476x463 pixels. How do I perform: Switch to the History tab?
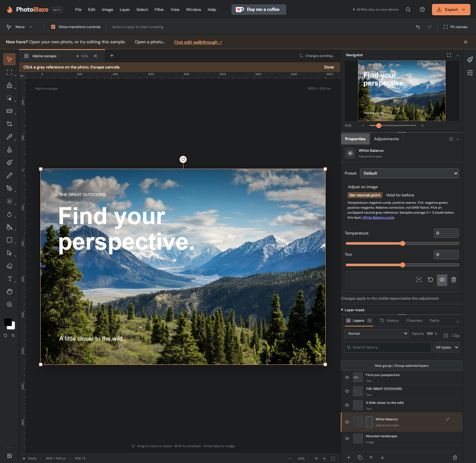[x=389, y=320]
